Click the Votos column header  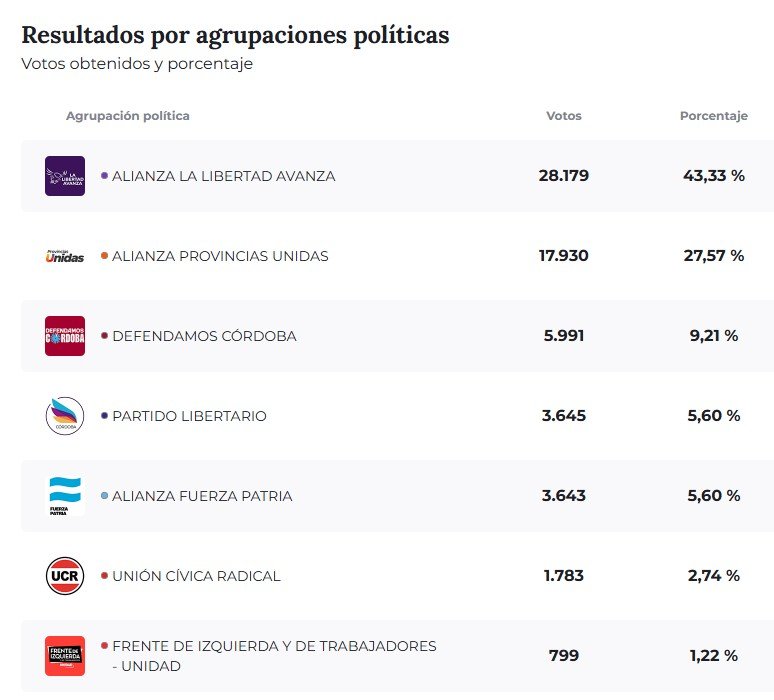pos(563,116)
